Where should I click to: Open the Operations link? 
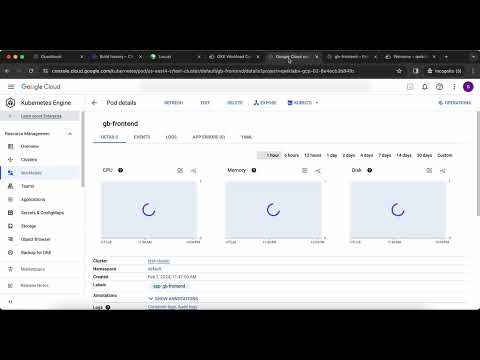[455, 103]
